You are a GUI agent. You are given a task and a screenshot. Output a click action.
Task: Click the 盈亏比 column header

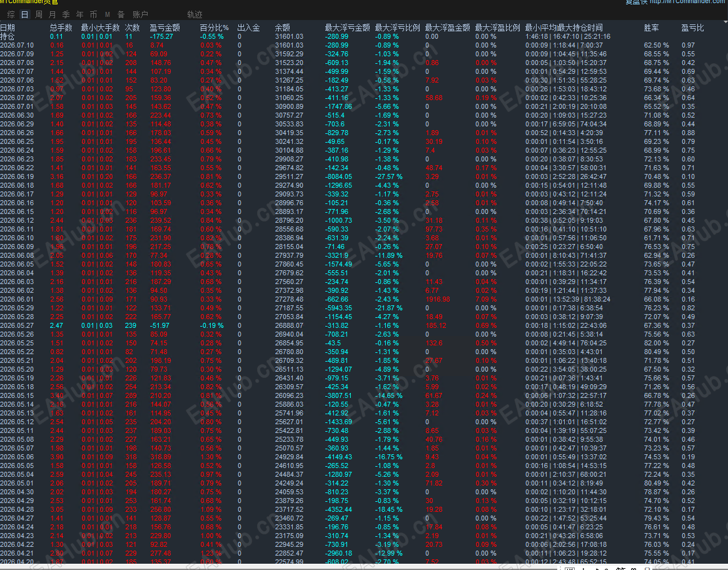692,28
